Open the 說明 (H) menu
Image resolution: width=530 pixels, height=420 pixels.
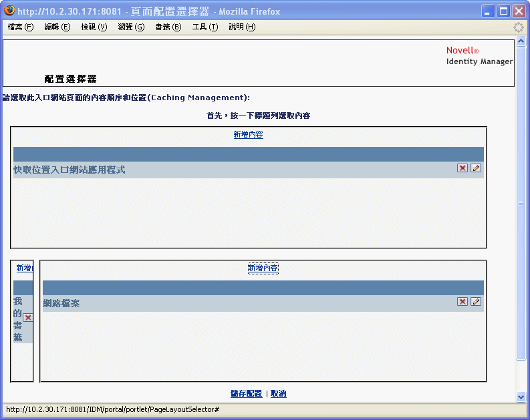(242, 27)
